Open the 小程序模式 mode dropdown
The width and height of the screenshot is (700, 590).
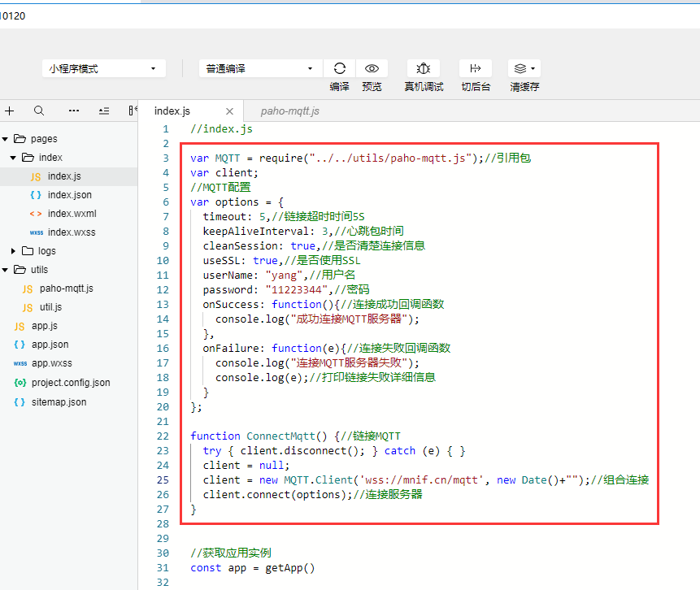click(104, 69)
